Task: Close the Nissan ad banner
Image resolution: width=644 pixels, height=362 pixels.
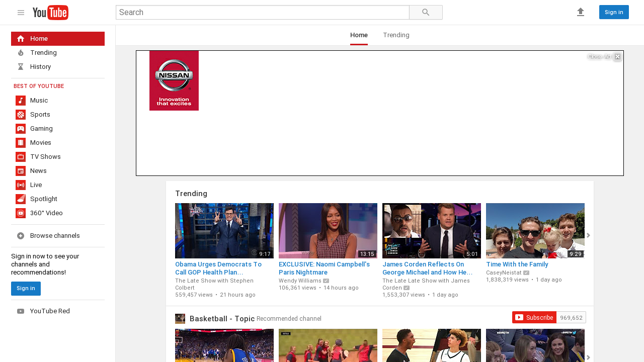Action: (617, 57)
